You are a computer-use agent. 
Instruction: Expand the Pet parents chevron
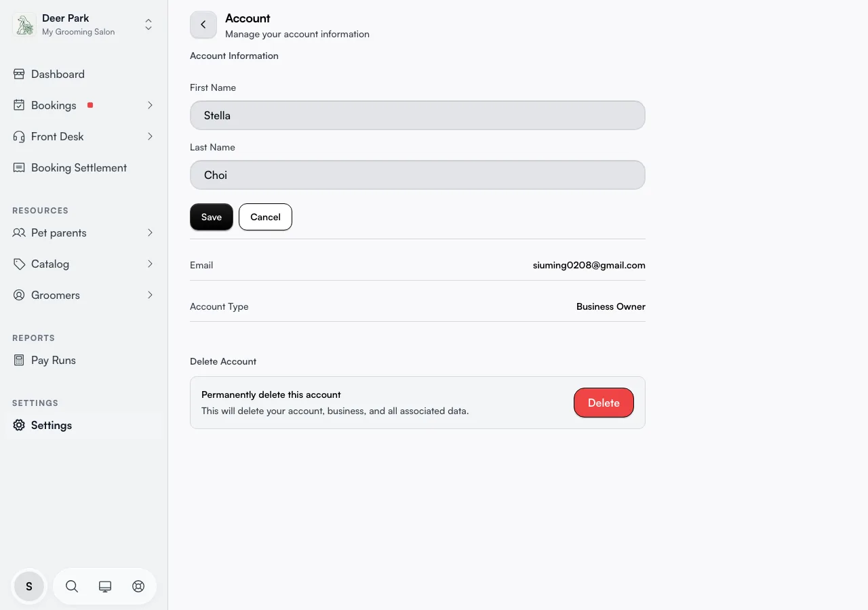[150, 232]
